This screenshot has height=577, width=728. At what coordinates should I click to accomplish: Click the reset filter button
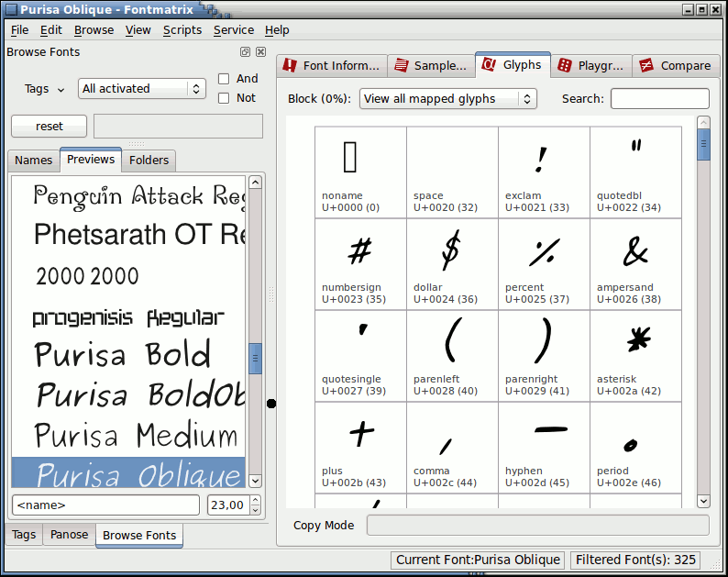point(49,126)
